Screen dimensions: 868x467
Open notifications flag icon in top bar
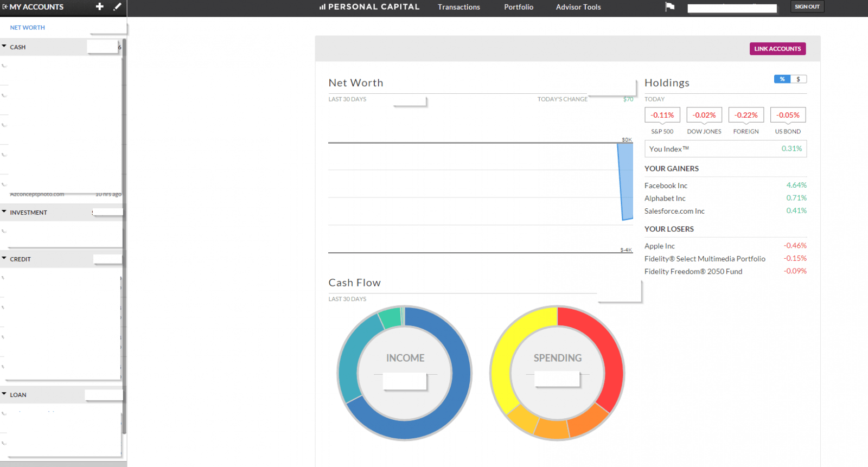click(670, 7)
